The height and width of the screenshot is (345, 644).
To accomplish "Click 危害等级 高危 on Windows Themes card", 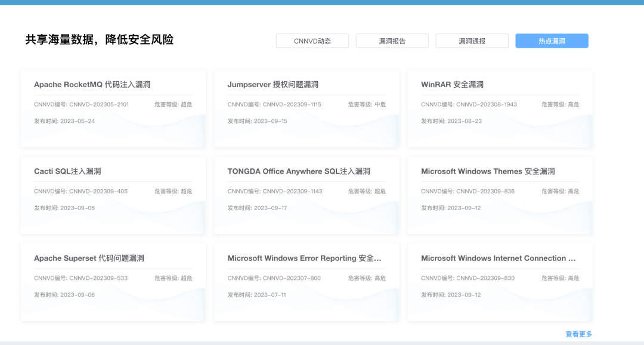I will (x=560, y=191).
